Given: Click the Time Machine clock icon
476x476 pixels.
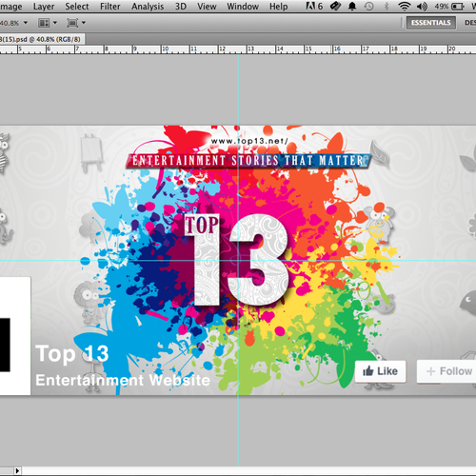Looking at the screenshot, I should point(368,7).
